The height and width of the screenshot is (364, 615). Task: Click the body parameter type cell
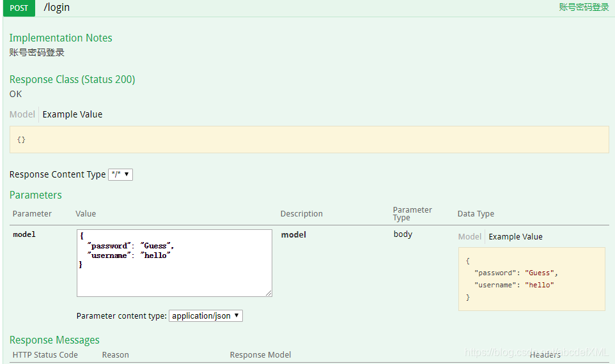(x=403, y=234)
